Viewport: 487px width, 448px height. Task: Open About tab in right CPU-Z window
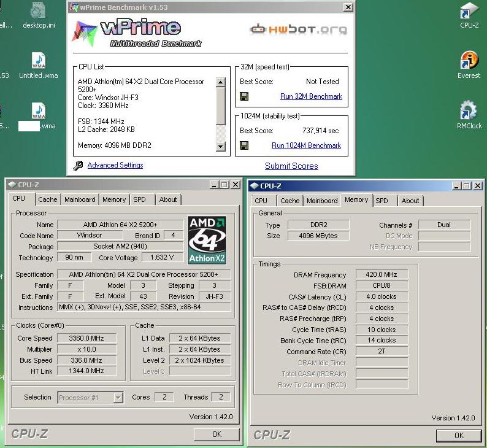(410, 201)
